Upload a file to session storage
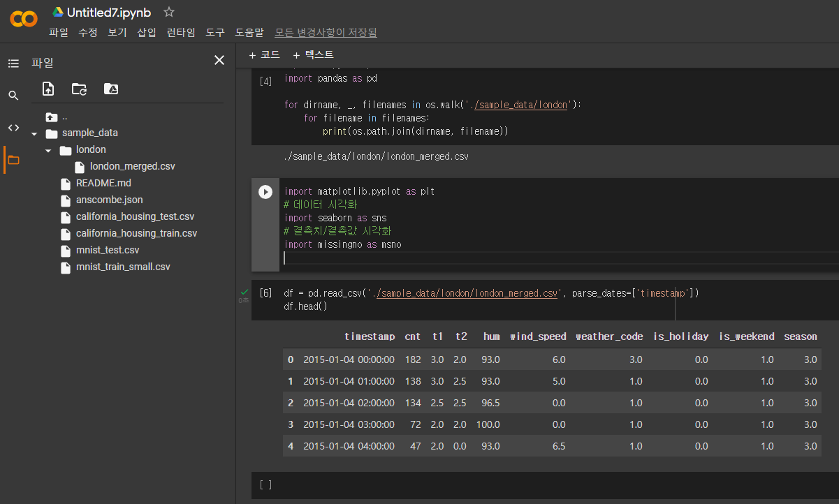Screen dimensions: 839x504 coord(48,89)
